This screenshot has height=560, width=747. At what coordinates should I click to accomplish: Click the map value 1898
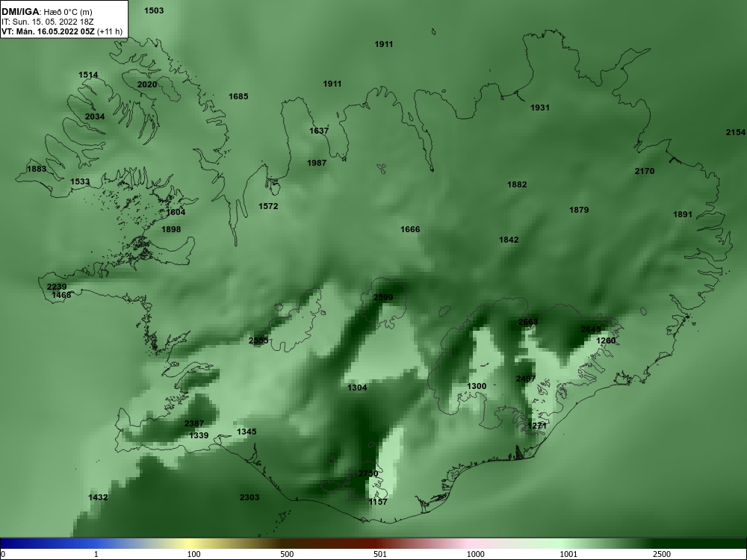pyautogui.click(x=171, y=229)
